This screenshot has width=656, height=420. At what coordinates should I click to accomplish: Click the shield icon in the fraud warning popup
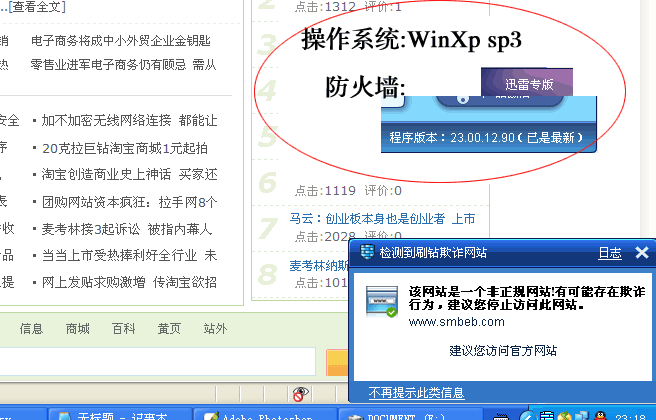tap(367, 252)
